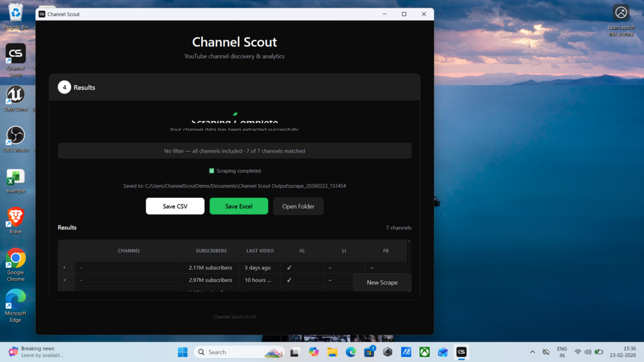Screen dimensions: 644x362
Task: Open Copilot from the taskbar
Action: coord(314,352)
